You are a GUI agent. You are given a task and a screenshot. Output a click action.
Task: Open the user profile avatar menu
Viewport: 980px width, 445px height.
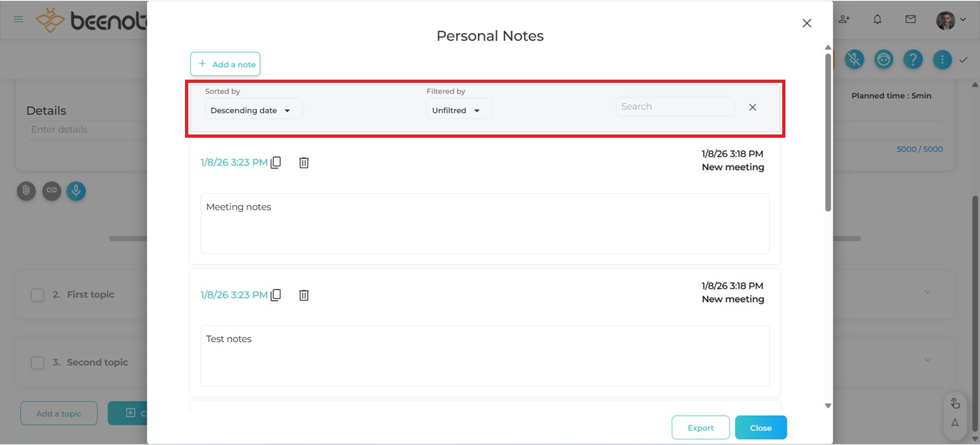tap(950, 20)
